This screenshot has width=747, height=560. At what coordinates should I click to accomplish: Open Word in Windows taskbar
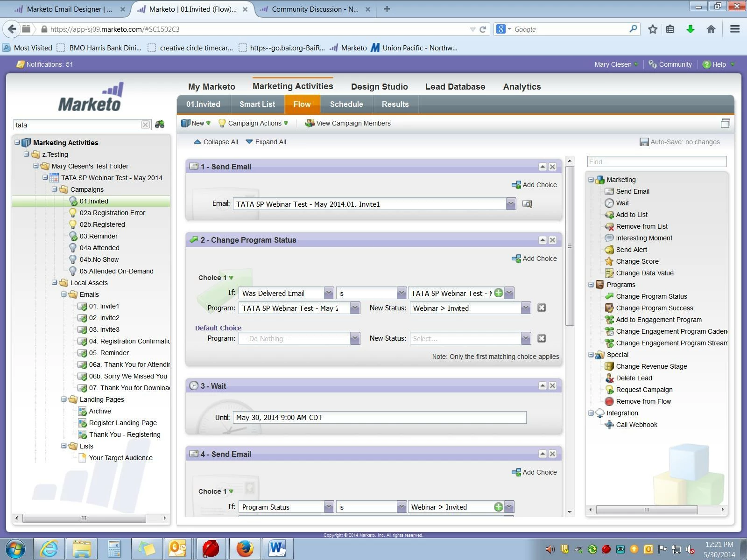point(277,548)
